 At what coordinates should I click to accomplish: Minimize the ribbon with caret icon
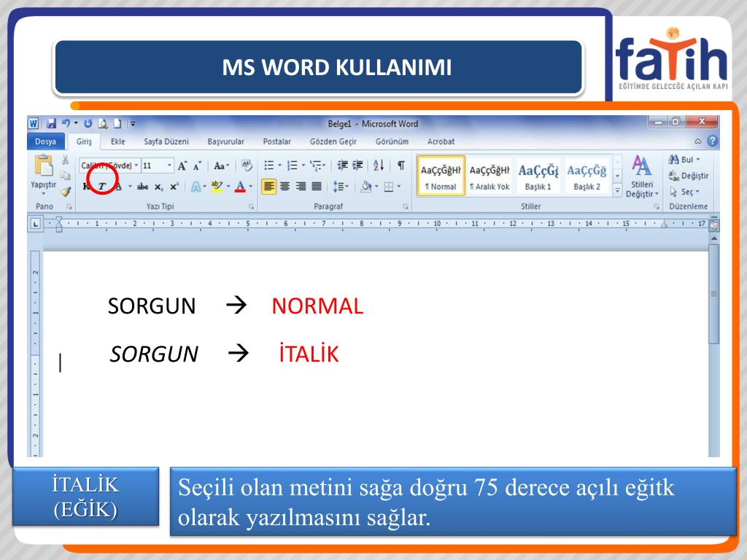click(x=698, y=141)
